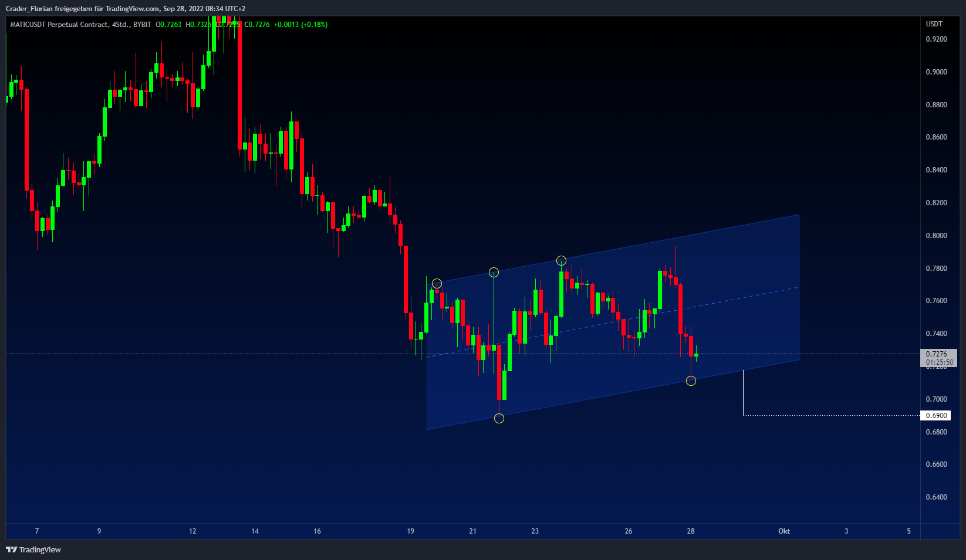Click the 0.8200 price axis label
Screen dimensions: 966x560
pyautogui.click(x=937, y=203)
